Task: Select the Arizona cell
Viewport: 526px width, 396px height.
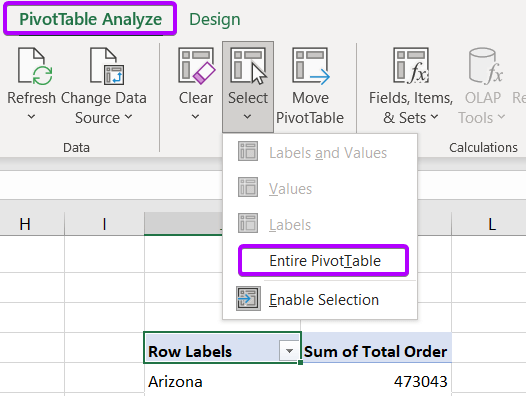Action: coord(222,378)
